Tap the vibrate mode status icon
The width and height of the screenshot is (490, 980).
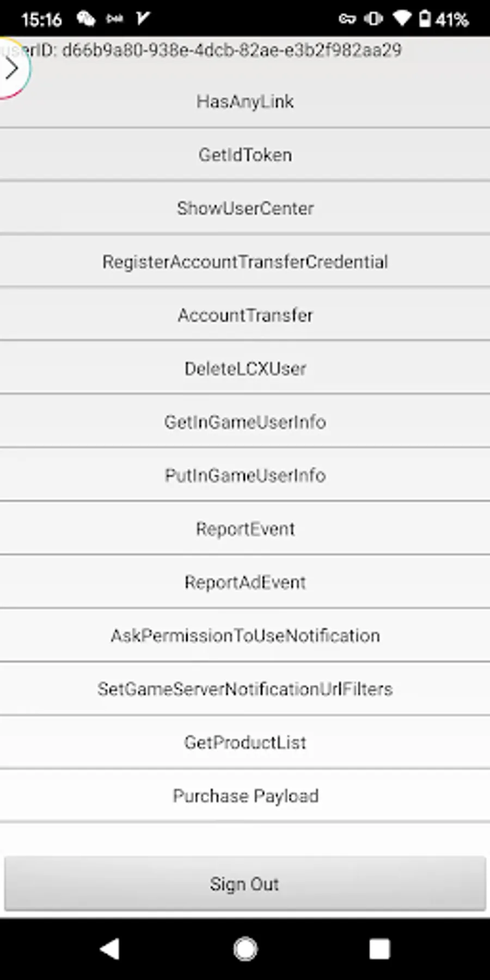coord(373,20)
